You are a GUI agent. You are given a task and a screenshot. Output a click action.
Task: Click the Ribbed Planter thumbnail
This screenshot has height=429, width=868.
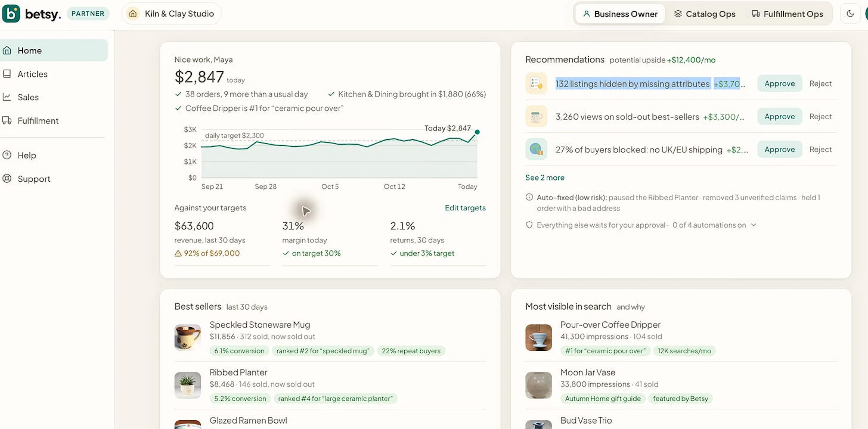click(188, 385)
